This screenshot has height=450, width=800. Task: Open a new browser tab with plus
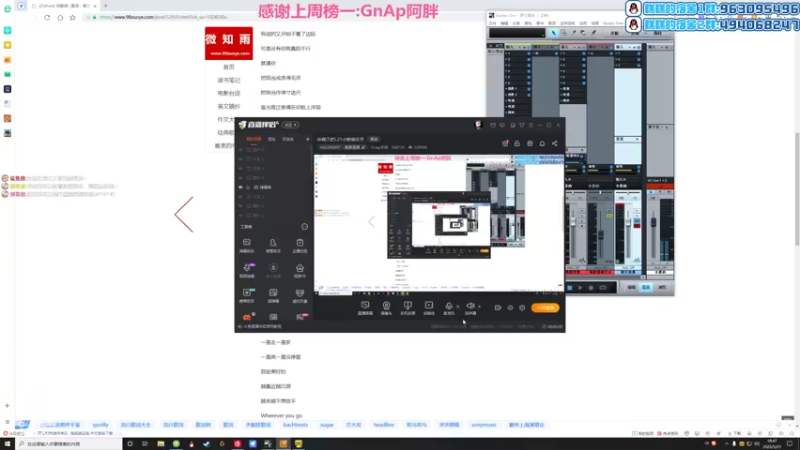(x=106, y=6)
